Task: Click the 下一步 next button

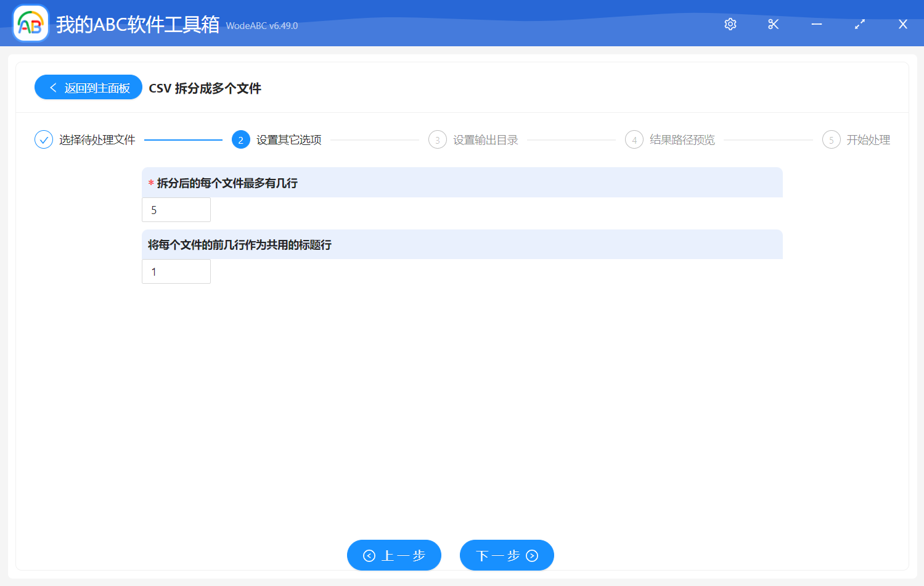Action: pyautogui.click(x=507, y=555)
